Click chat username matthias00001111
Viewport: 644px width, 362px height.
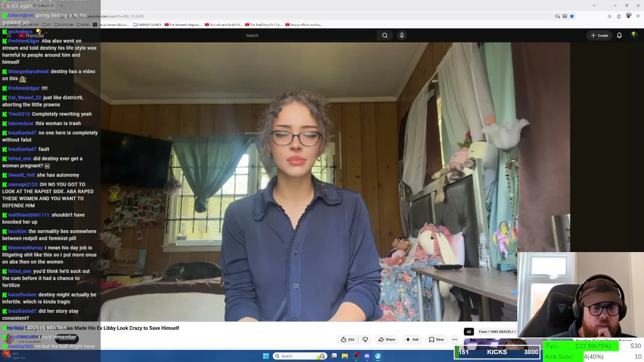point(29,215)
